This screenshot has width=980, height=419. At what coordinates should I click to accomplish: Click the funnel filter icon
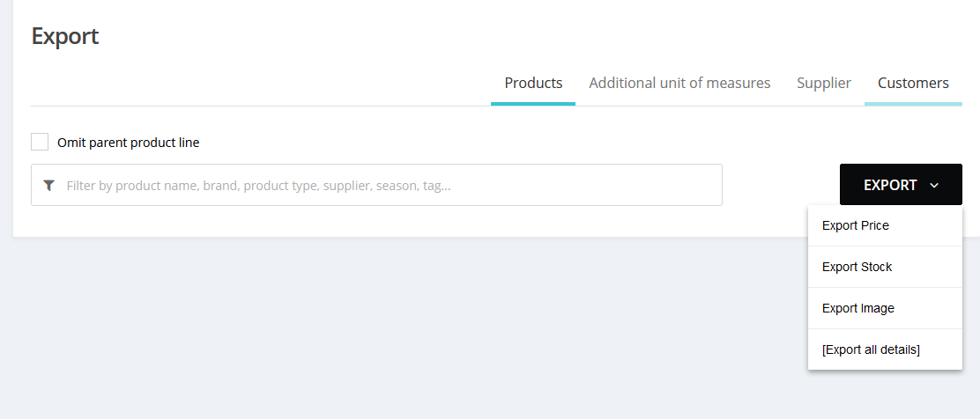48,186
